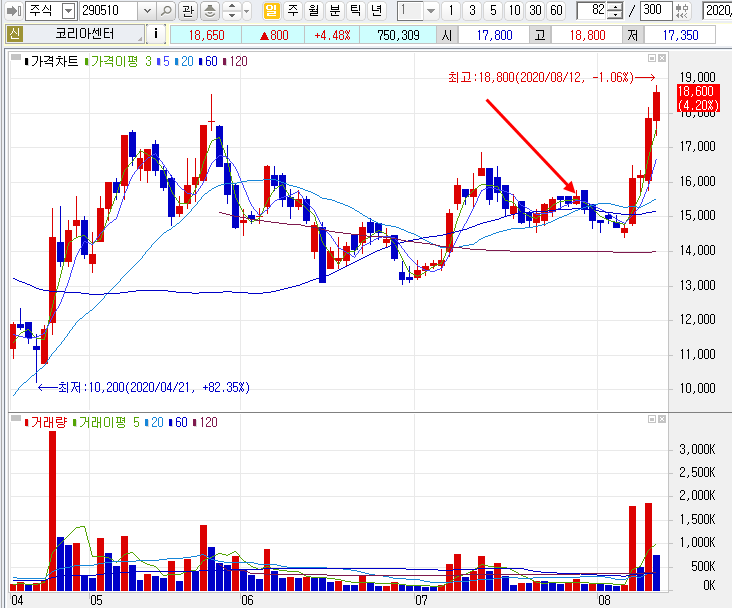732x608 pixels.
Task: Choose the 3 interval shortcut button
Action: [x=472, y=10]
